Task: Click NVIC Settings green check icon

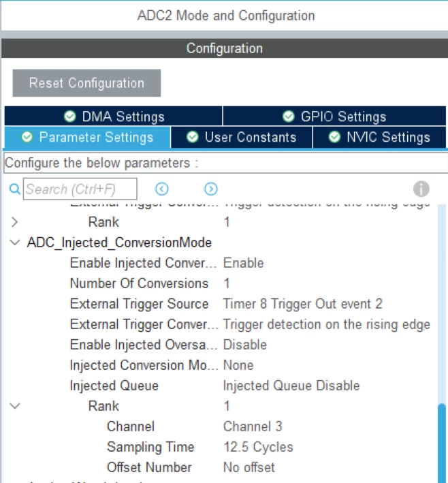Action: (334, 137)
